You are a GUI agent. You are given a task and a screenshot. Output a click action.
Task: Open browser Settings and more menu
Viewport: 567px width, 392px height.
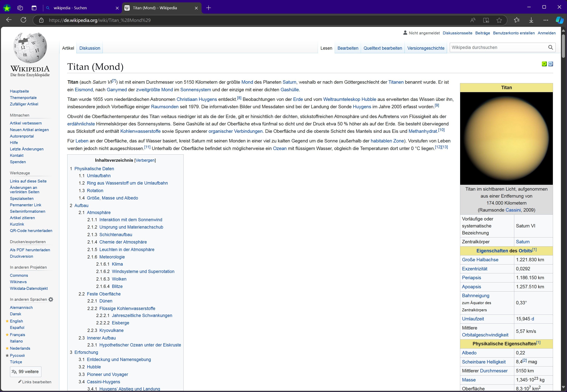point(546,20)
